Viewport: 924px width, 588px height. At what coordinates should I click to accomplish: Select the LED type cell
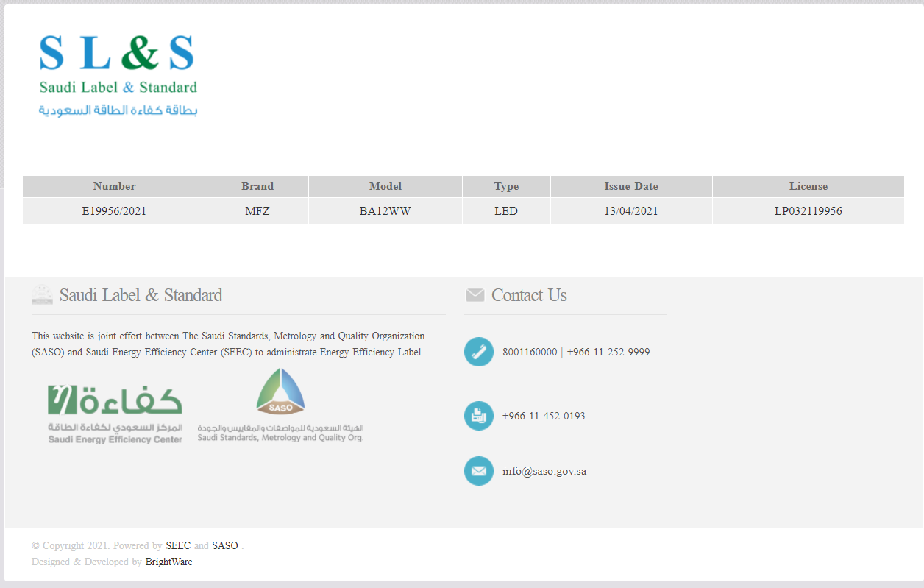(x=506, y=211)
